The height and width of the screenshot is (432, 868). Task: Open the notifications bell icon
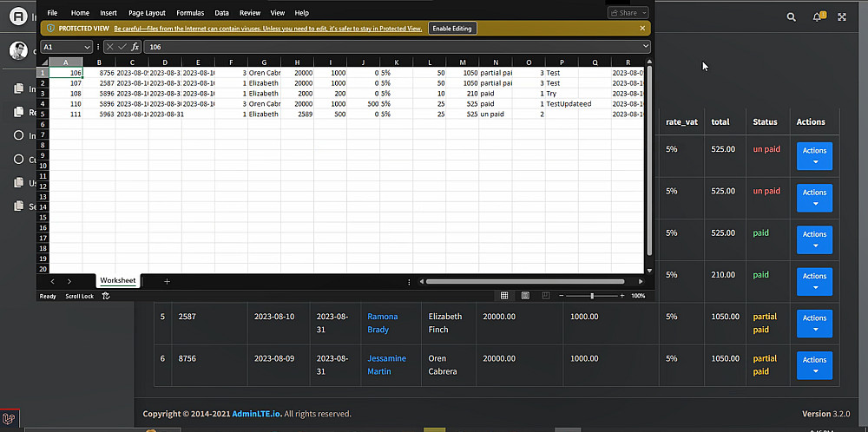[x=817, y=17]
